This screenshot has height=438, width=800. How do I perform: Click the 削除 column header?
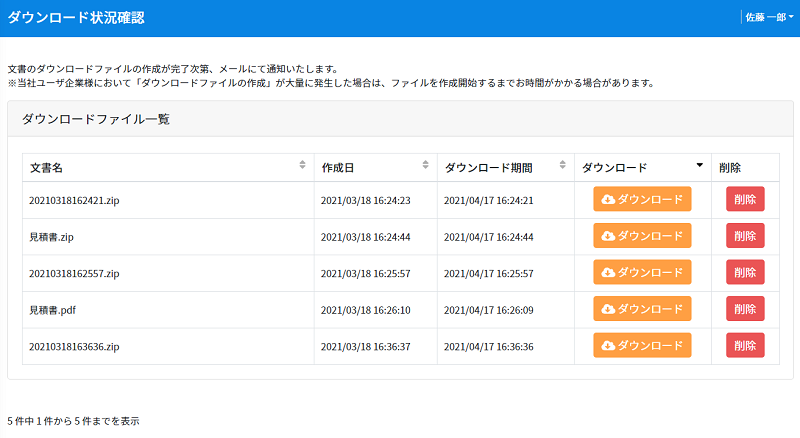[x=730, y=168]
